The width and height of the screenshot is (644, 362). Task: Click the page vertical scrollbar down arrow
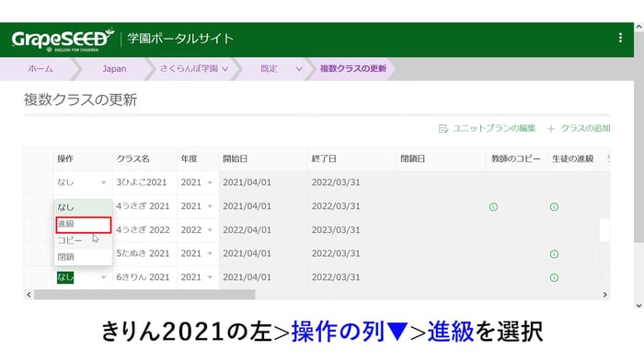(638, 305)
